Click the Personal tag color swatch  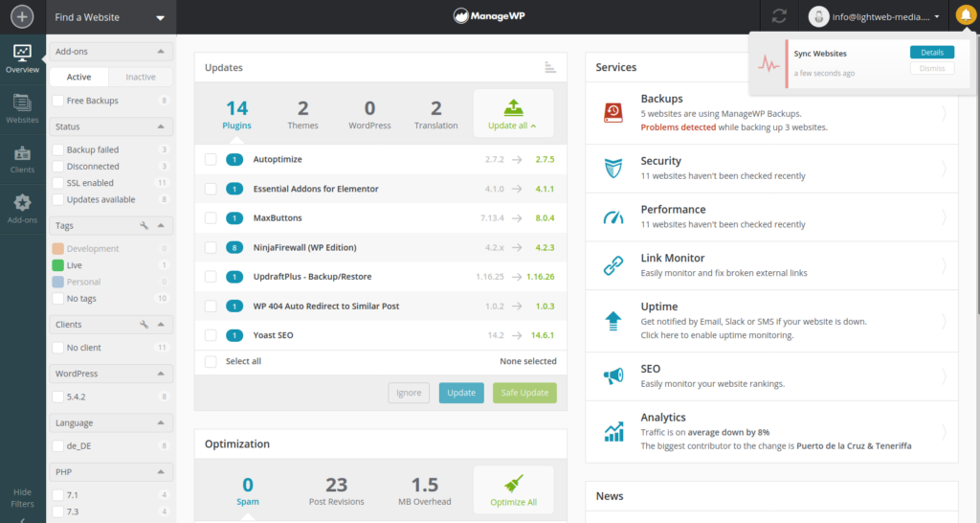pyautogui.click(x=58, y=283)
